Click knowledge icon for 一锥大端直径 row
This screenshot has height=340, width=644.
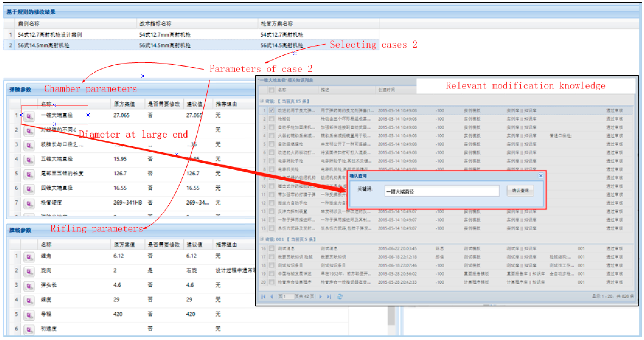[x=29, y=116]
